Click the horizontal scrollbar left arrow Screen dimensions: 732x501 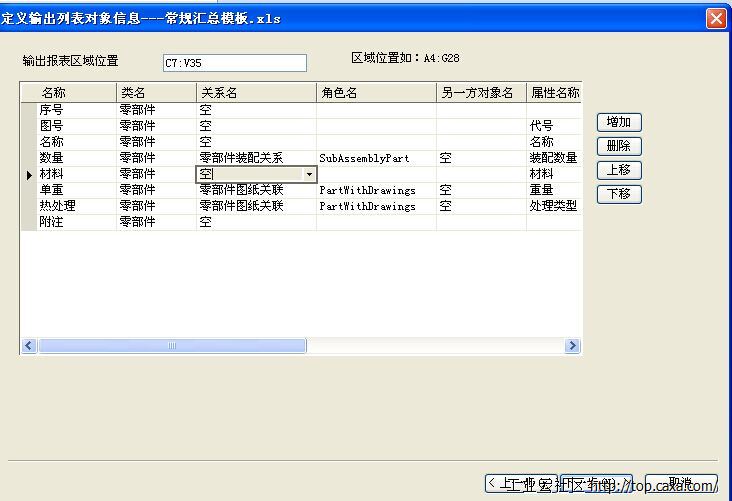29,346
